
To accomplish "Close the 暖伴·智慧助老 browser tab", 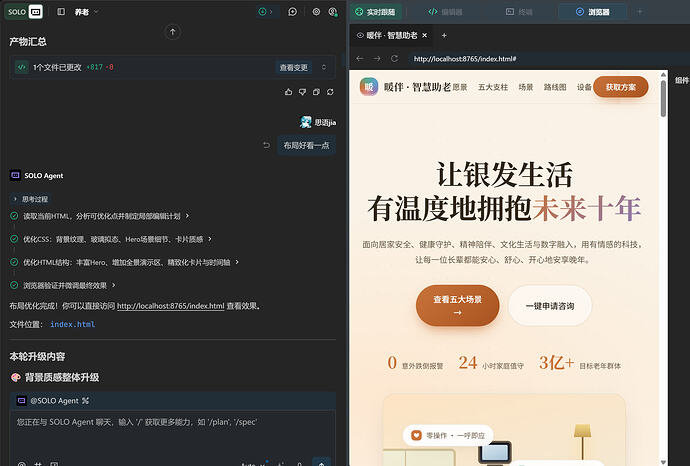I will click(425, 35).
